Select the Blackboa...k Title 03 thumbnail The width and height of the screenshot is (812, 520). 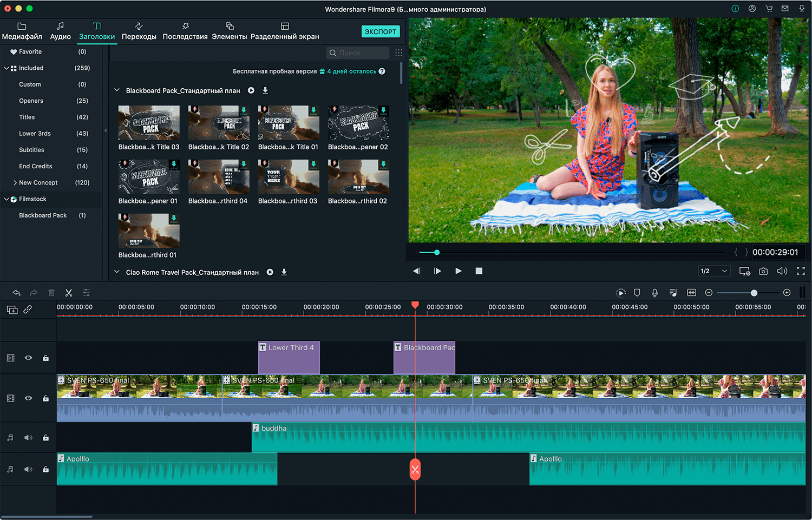(x=149, y=123)
